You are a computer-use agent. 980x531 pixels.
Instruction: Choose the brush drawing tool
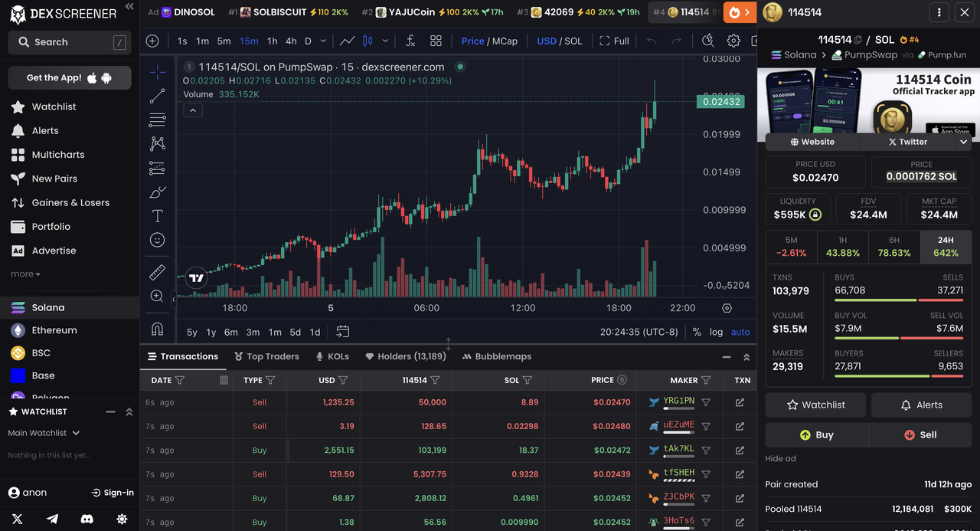point(157,192)
